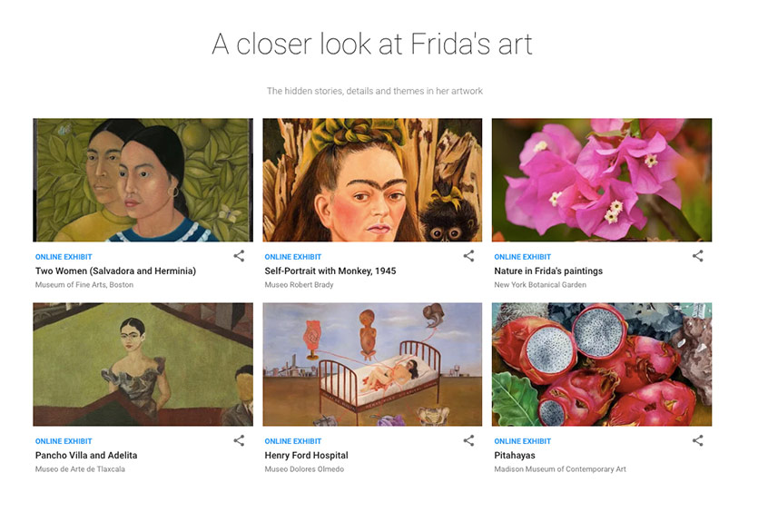758x532 pixels.
Task: Click the share icon for Pancho Villa and Adelita
Action: click(x=239, y=440)
